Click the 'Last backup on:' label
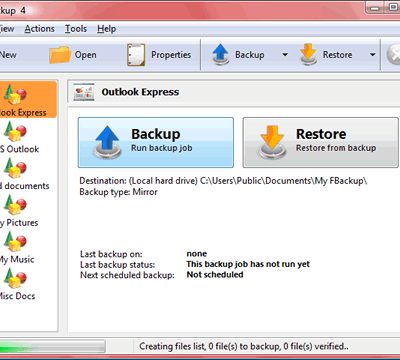The image size is (400, 360). pyautogui.click(x=111, y=254)
